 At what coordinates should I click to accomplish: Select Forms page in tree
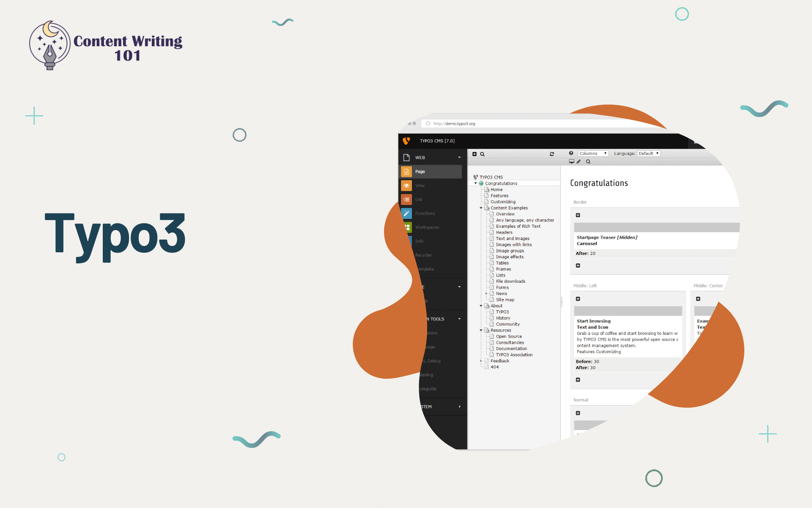tap(502, 287)
